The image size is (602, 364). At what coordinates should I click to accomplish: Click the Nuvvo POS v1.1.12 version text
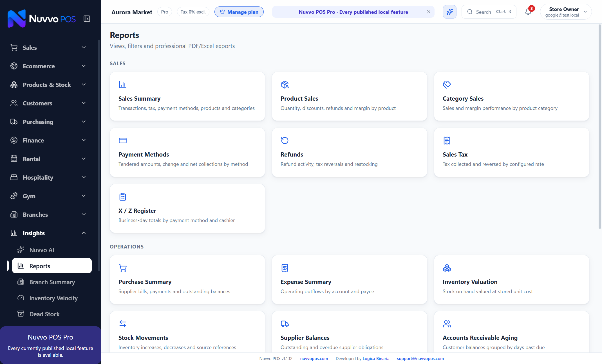coord(276,359)
